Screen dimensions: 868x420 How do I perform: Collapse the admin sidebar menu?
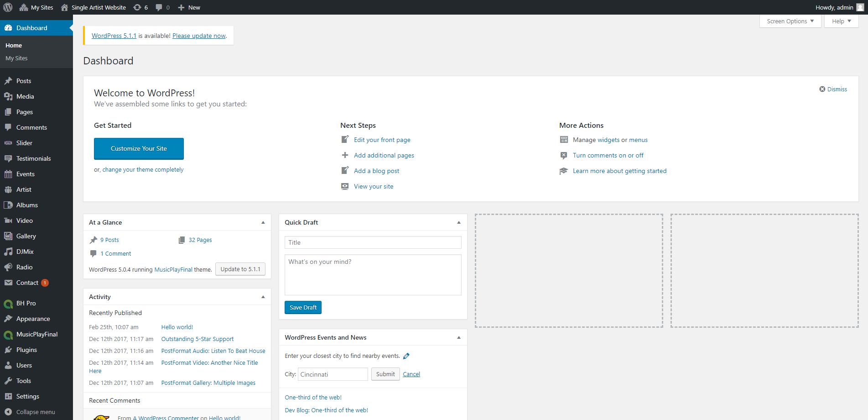[35, 412]
